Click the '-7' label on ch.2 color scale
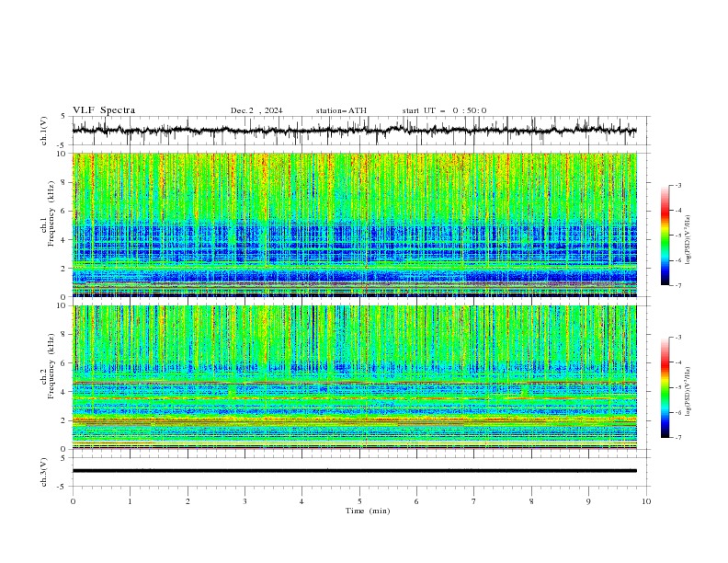Viewport: 728px width, 563px height. [x=677, y=438]
